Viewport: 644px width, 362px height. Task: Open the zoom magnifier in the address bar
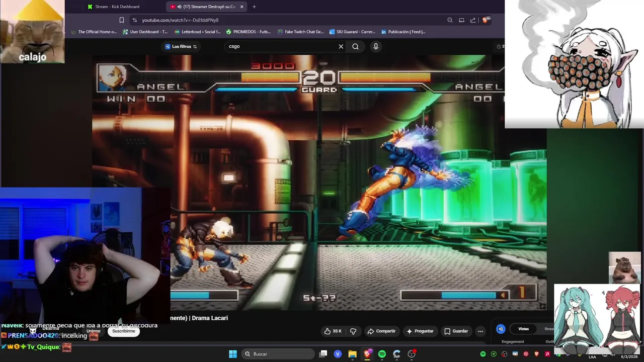tap(450, 20)
